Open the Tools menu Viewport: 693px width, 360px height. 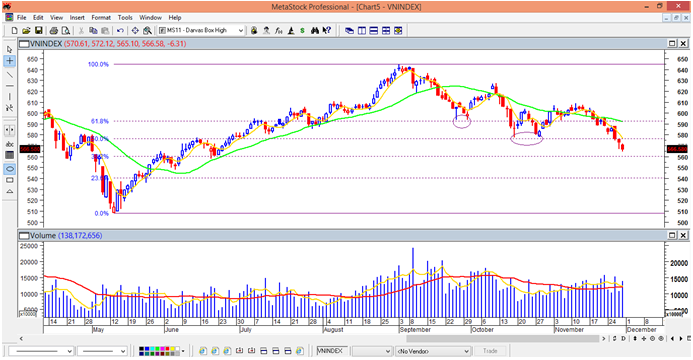click(125, 18)
